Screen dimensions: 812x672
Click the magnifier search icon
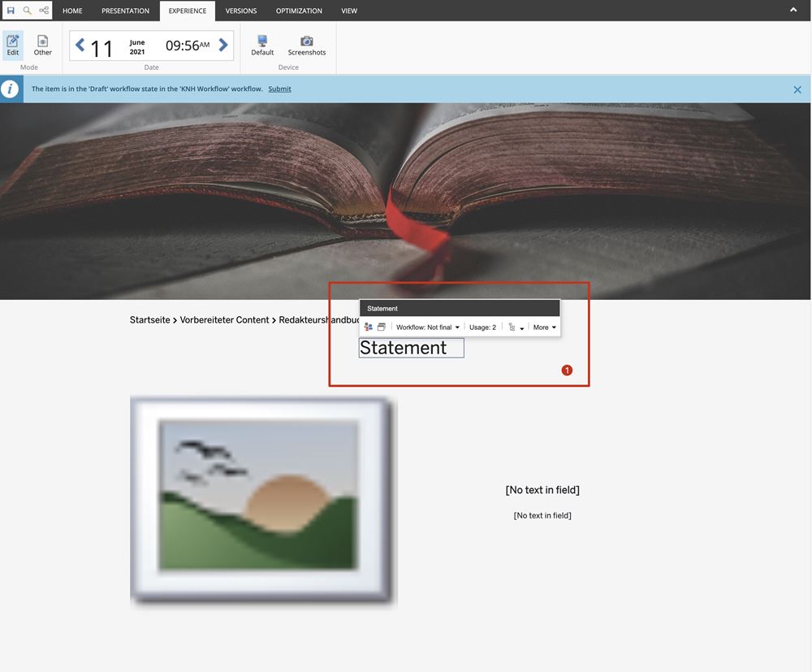tap(27, 11)
